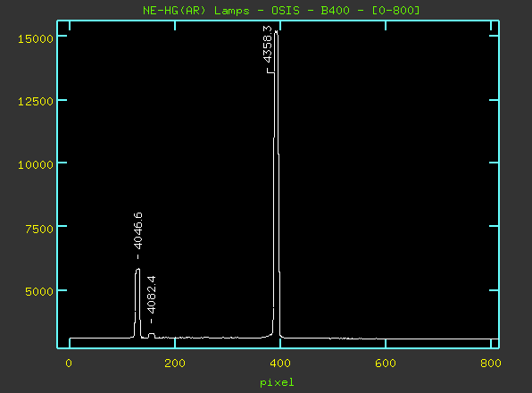
Task: Click the small 4082.4 bump on spectrum
Action: click(152, 335)
